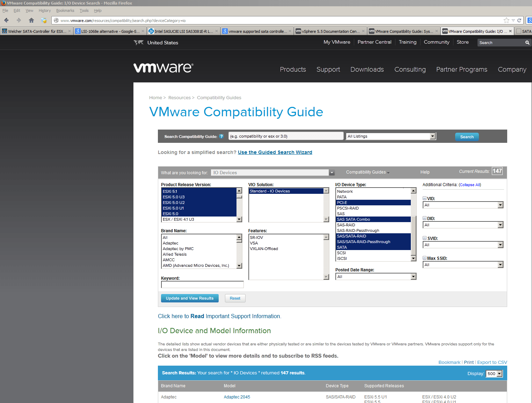Reload the page with the refresh icon
This screenshot has height=403, width=532.
point(519,20)
